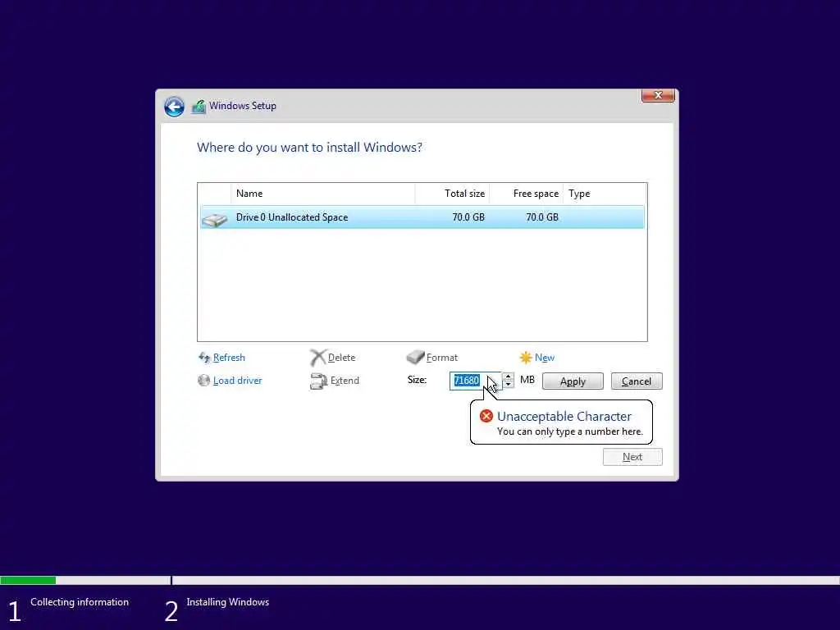Select Drive 0 Unallocated Space row
The height and width of the screenshot is (630, 840).
click(422, 217)
